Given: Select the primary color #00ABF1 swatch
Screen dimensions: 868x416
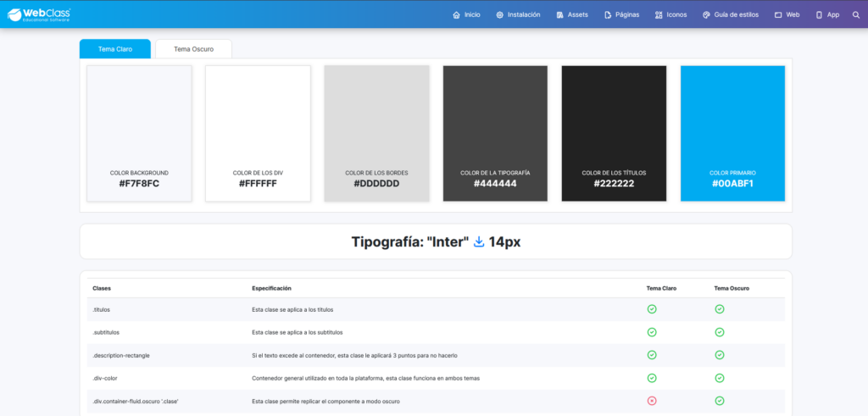Looking at the screenshot, I should point(732,134).
